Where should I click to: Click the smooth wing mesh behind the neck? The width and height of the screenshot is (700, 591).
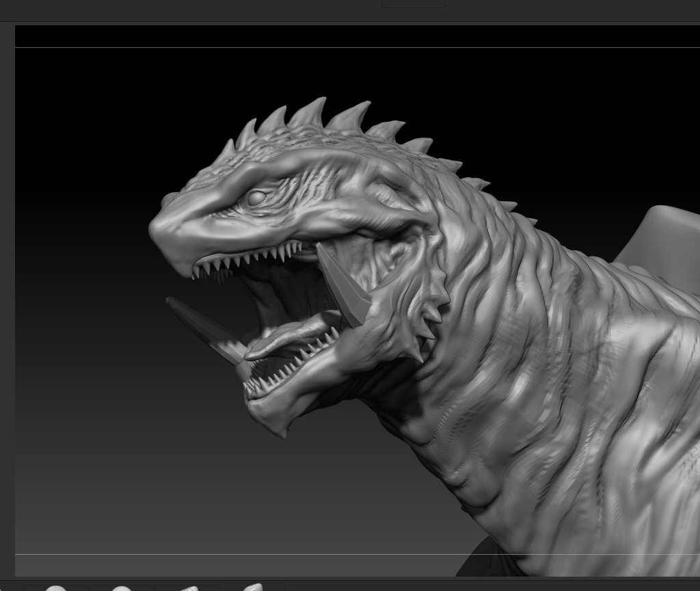(661, 248)
